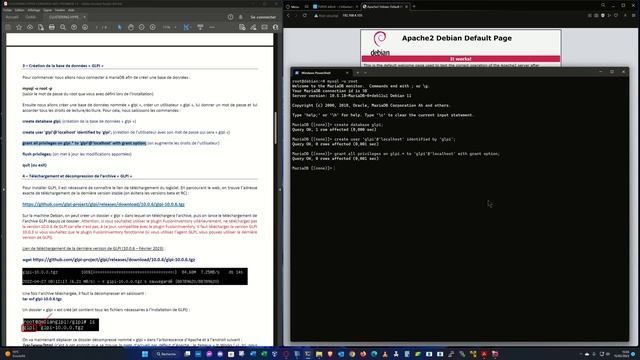Zoom out the PDF view
This screenshot has width=640, height=360.
pos(142,27)
